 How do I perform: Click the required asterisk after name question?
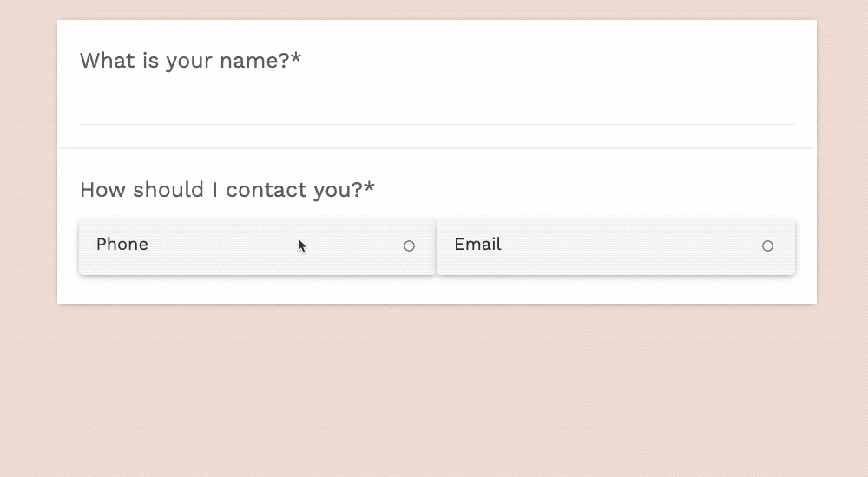pyautogui.click(x=296, y=59)
